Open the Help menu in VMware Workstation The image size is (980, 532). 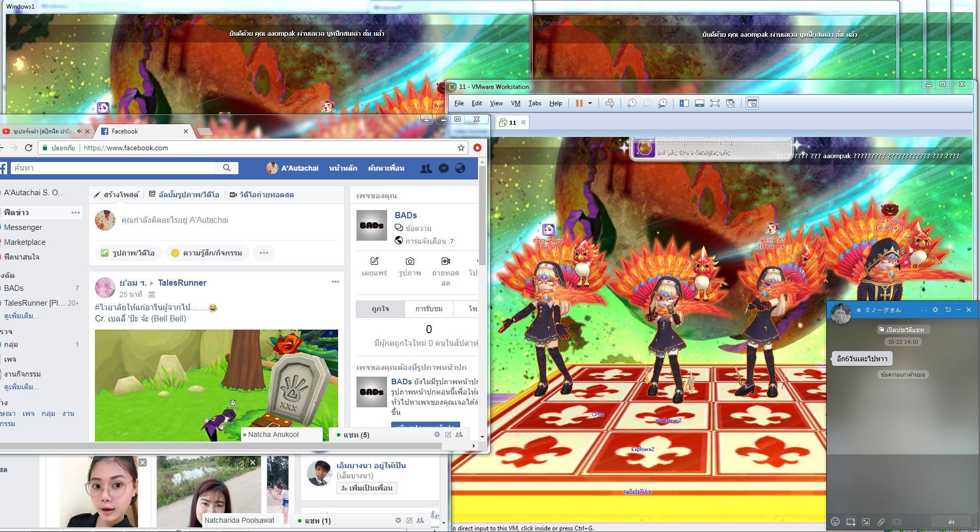coord(556,103)
